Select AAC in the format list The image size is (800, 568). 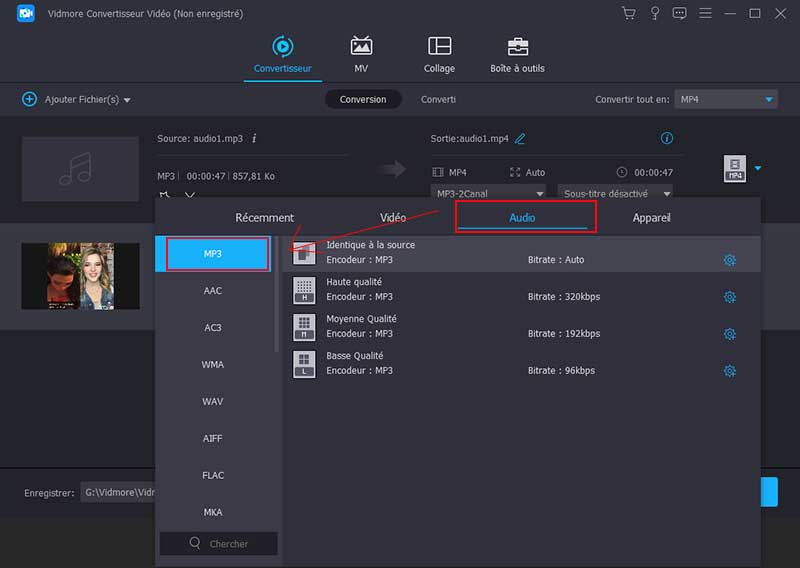coord(213,290)
